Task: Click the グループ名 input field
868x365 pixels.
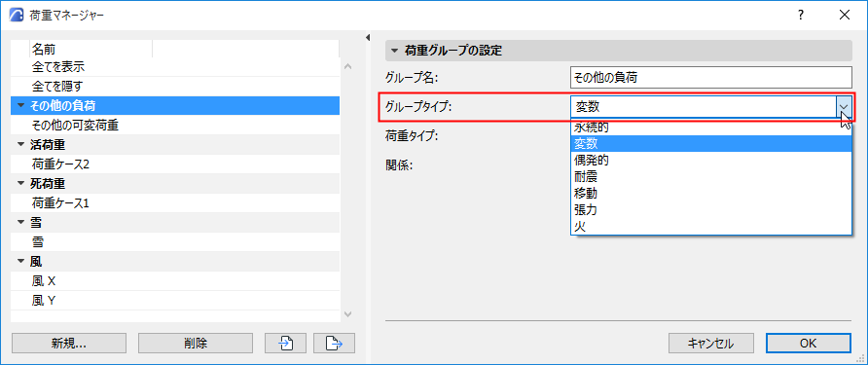Action: coord(710,78)
